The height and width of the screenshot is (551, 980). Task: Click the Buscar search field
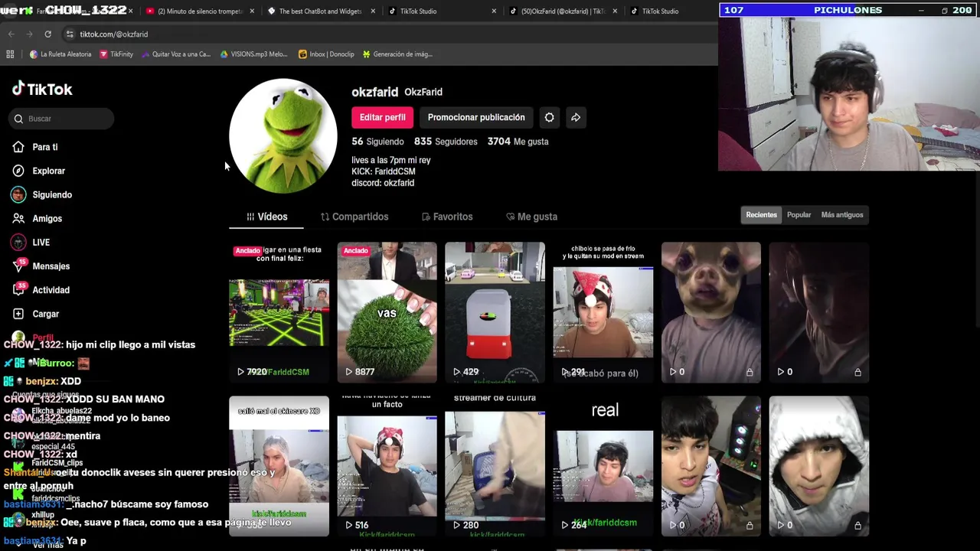point(62,119)
